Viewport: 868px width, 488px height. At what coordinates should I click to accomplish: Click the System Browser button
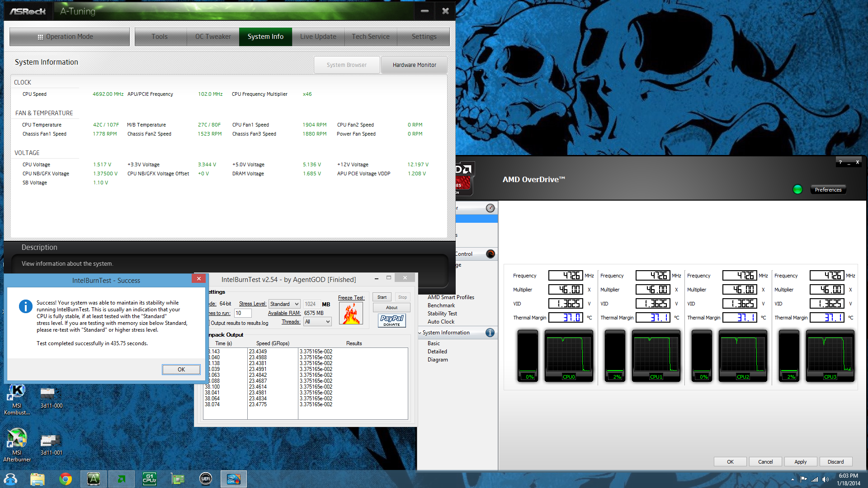pos(347,65)
